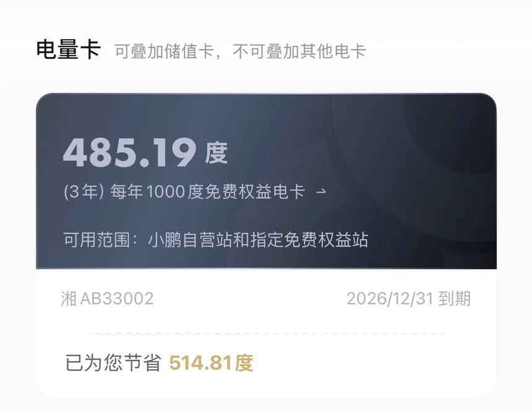Viewport: 532px width, 410px height.
Task: Tap the 可叠加储值卡 subtitle text
Action: click(164, 51)
